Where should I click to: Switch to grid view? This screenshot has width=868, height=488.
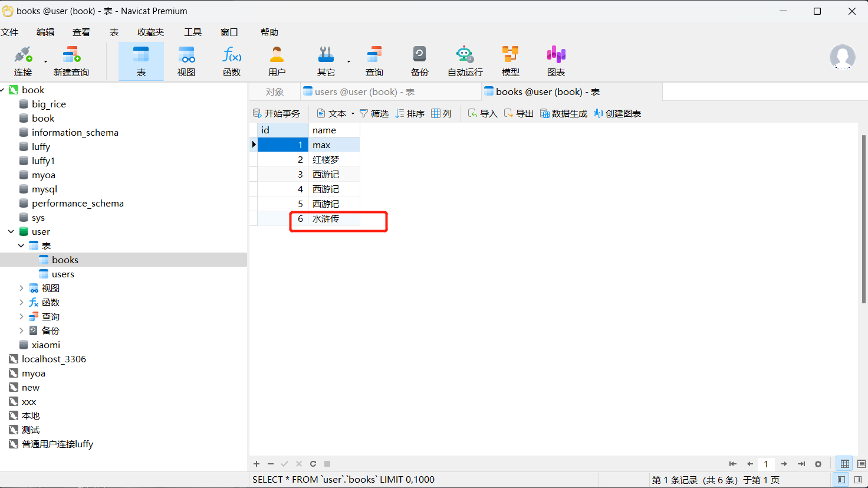(845, 464)
